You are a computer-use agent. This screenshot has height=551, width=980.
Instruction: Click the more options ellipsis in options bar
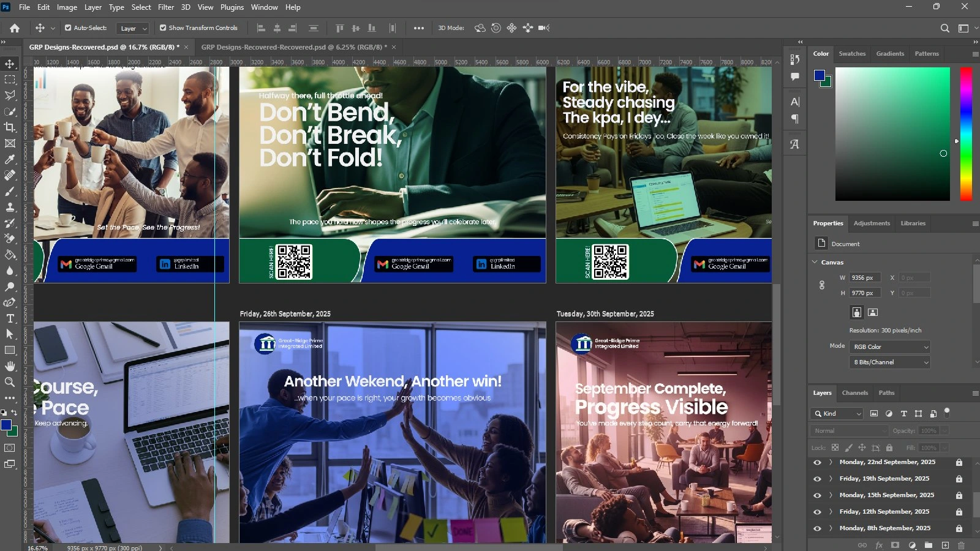coord(419,28)
